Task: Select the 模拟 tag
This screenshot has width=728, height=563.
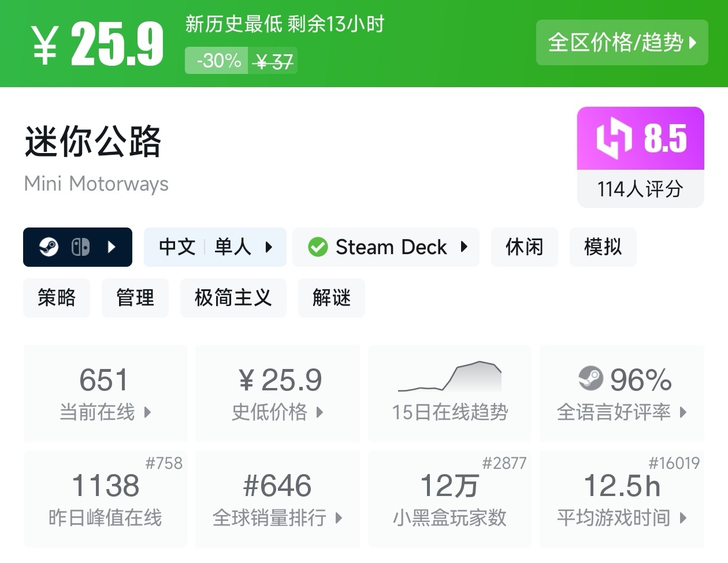Action: tap(603, 247)
